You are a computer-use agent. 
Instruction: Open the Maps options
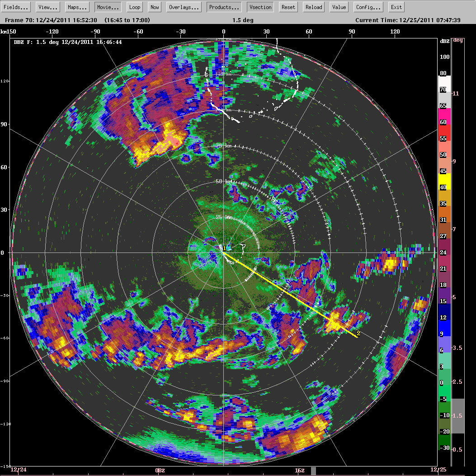tap(77, 7)
